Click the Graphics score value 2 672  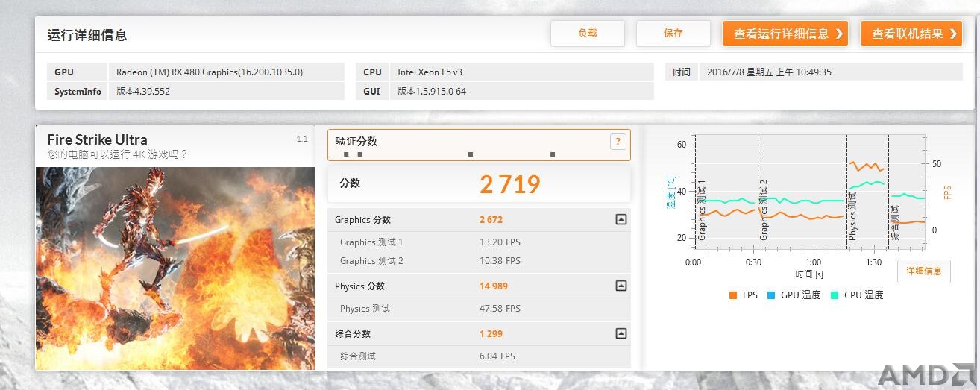491,220
